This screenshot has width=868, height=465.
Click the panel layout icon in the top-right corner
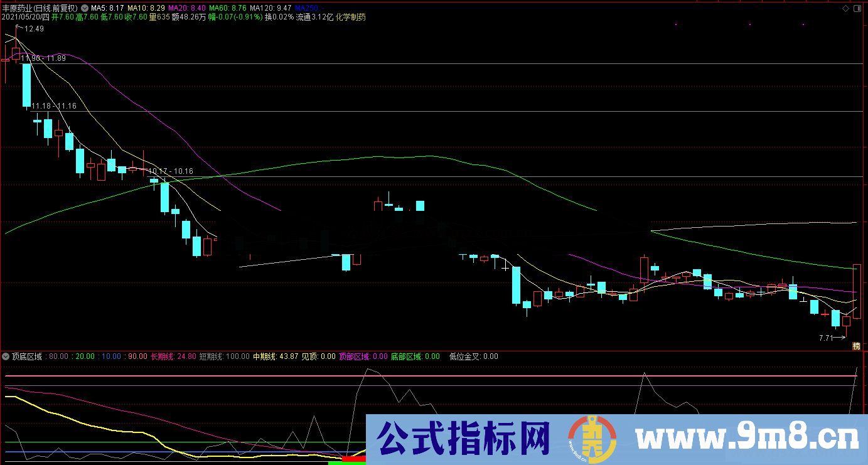point(857,8)
